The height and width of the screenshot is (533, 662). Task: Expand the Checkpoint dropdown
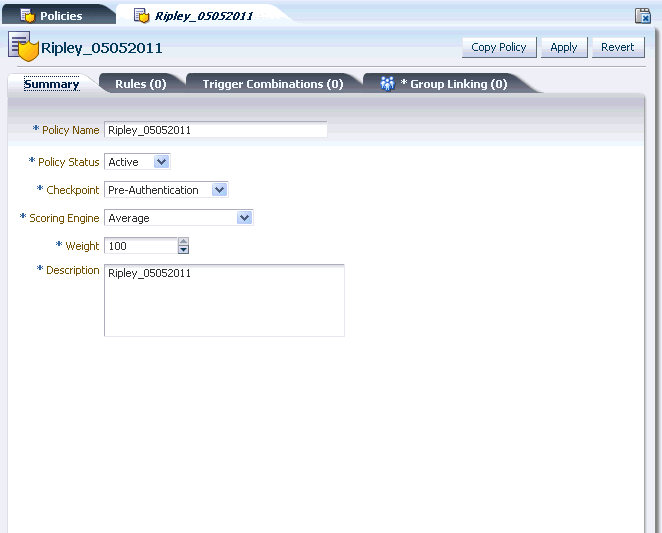[219, 190]
